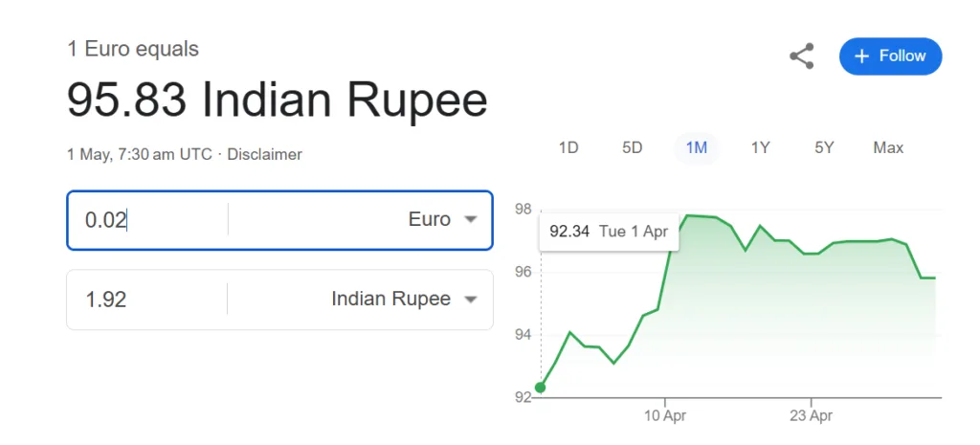Switch chart to 1Y range
Screen dimensions: 980x445
(x=760, y=148)
